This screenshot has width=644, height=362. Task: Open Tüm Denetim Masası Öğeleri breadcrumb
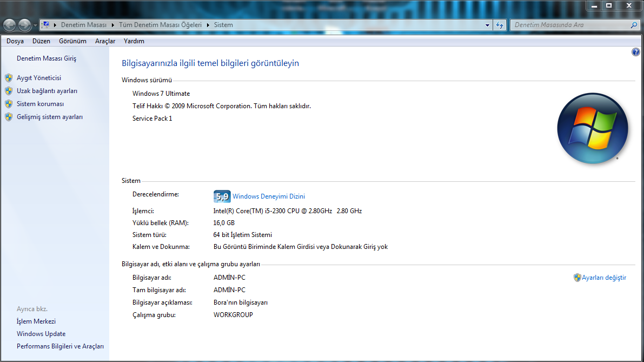pos(160,25)
